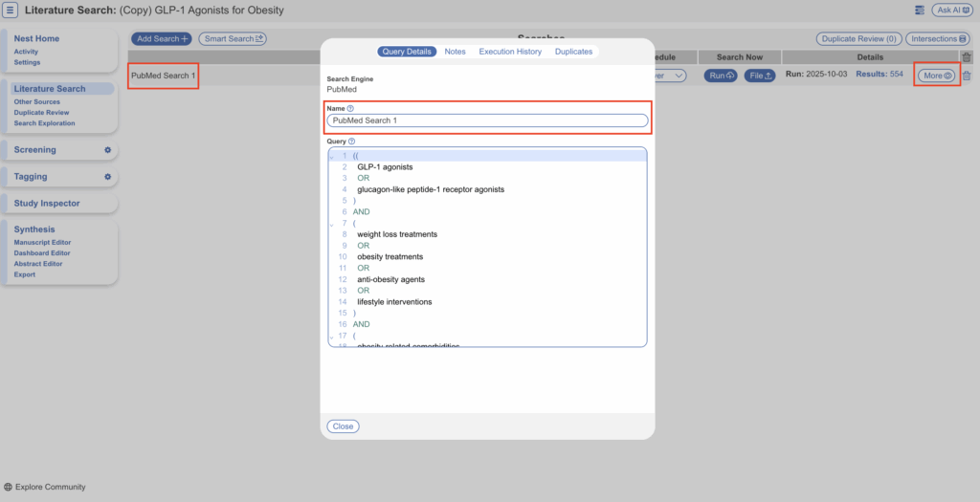
Task: Open the stacked list icon beside Ask AI
Action: [x=920, y=10]
